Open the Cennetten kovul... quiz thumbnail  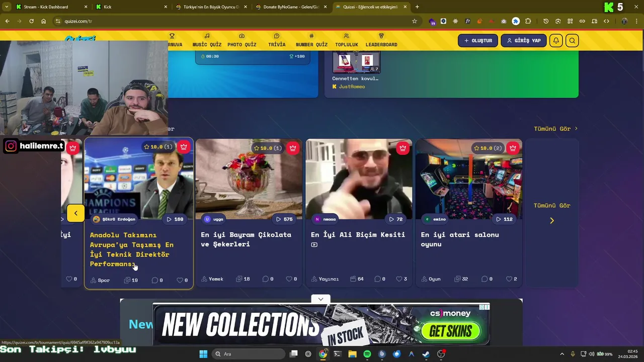tap(356, 62)
